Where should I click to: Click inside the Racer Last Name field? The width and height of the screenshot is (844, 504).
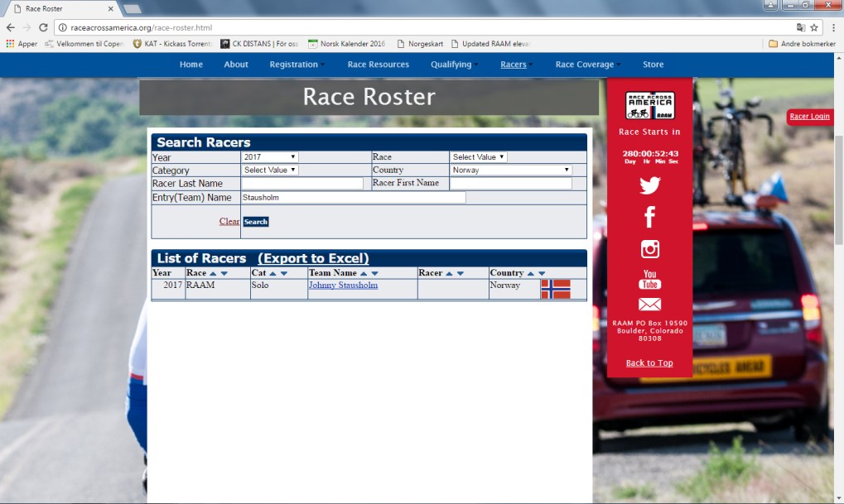pyautogui.click(x=302, y=183)
